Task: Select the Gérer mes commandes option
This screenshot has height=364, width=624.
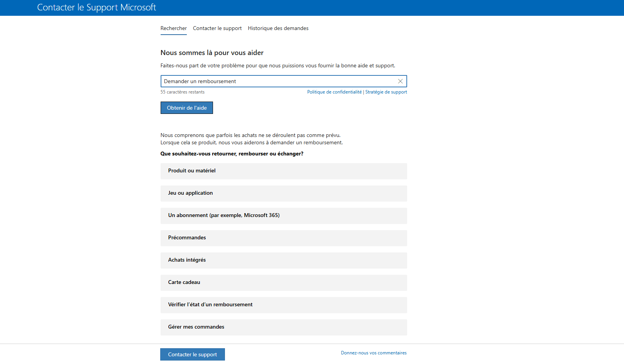Action: pyautogui.click(x=284, y=327)
